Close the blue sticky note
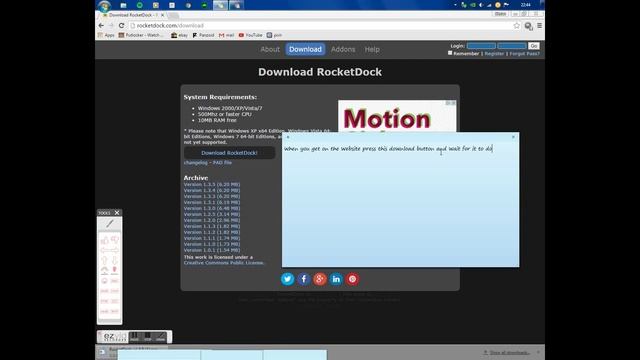640x360 pixels. [x=513, y=137]
